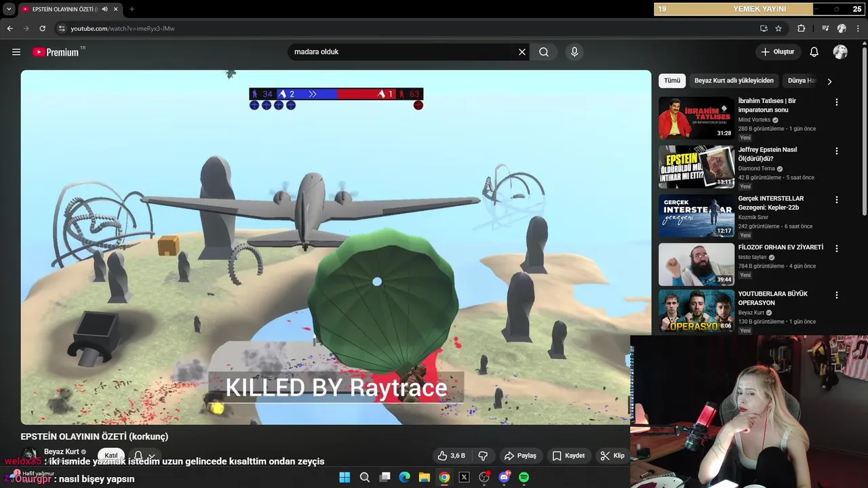Click Mind Vorteks channel name
The width and height of the screenshot is (868, 488).
click(755, 120)
